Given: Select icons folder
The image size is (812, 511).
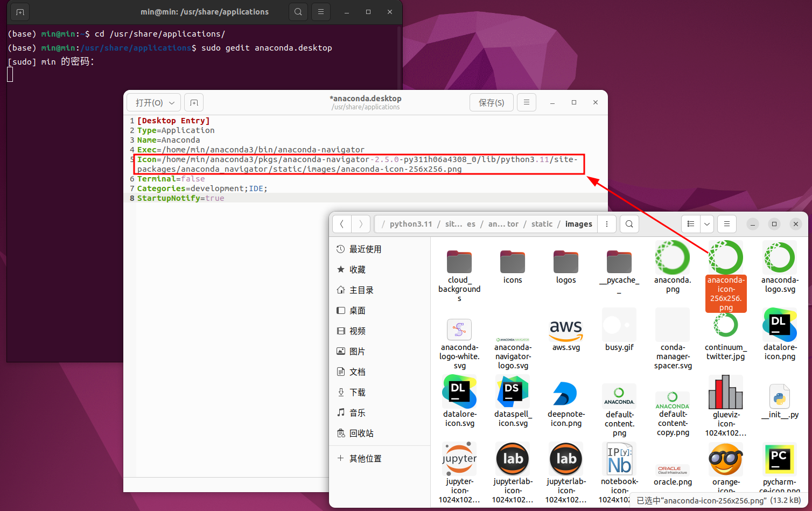Looking at the screenshot, I should tap(513, 267).
